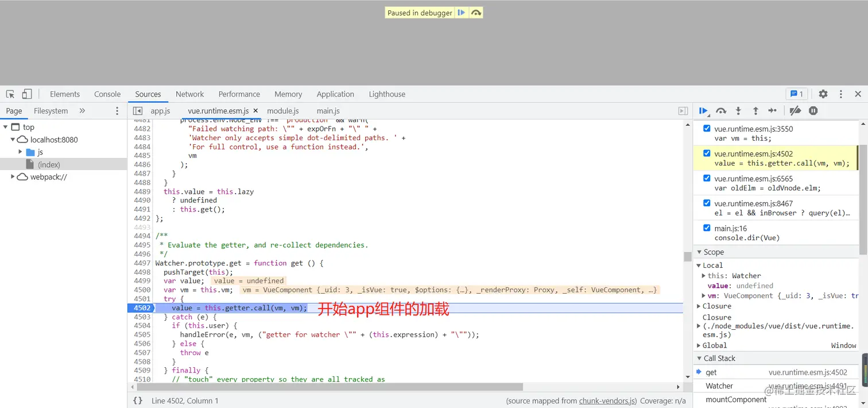Uncheck breakpoint vue.runtime.esm.js:4502
Image resolution: width=868 pixels, height=408 pixels.
(x=707, y=153)
